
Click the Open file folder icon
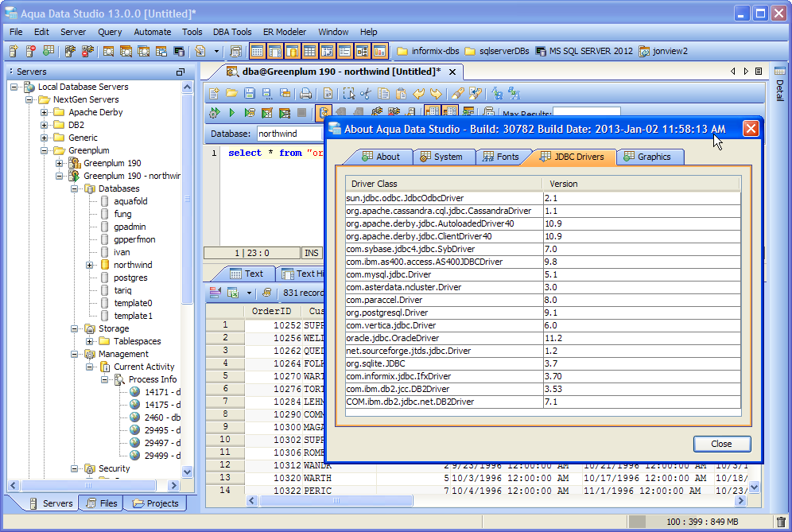231,93
